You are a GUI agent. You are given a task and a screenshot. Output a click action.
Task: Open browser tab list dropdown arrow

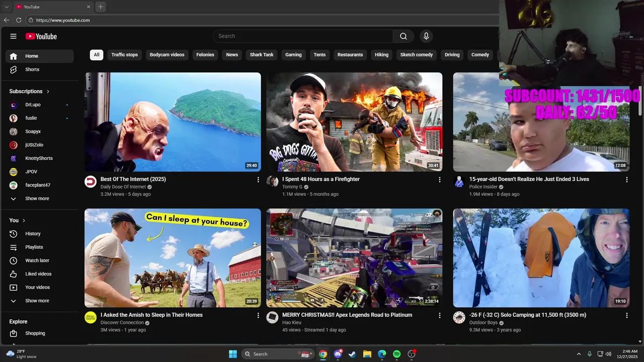click(7, 7)
